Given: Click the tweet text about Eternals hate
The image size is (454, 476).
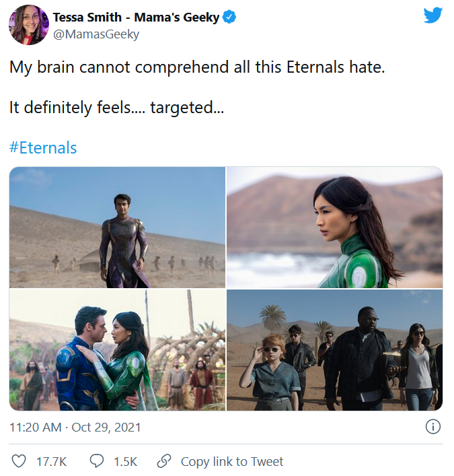Looking at the screenshot, I should (x=197, y=67).
